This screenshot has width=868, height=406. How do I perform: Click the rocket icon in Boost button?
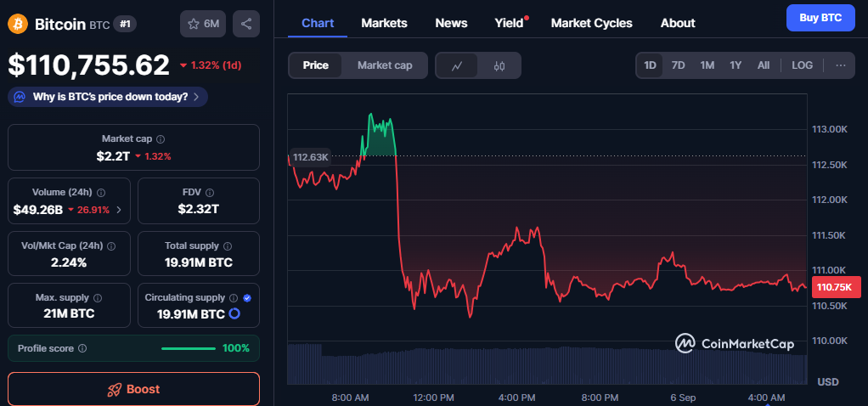(x=114, y=389)
